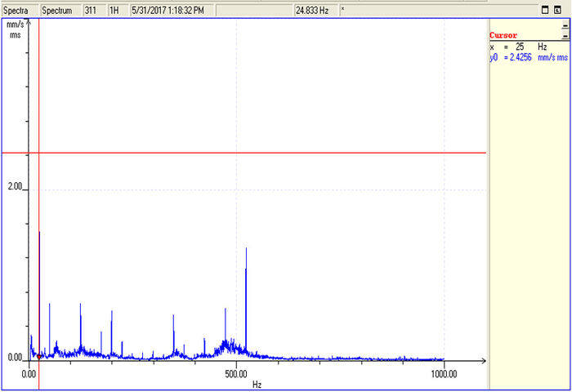572x392 pixels.
Task: Click the Cursor title label
Action: coord(503,35)
